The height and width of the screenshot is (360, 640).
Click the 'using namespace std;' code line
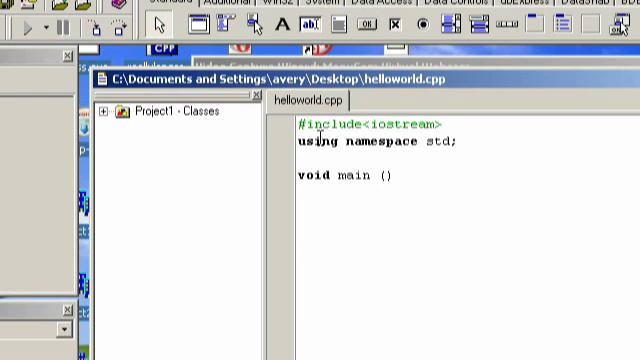[x=377, y=142]
